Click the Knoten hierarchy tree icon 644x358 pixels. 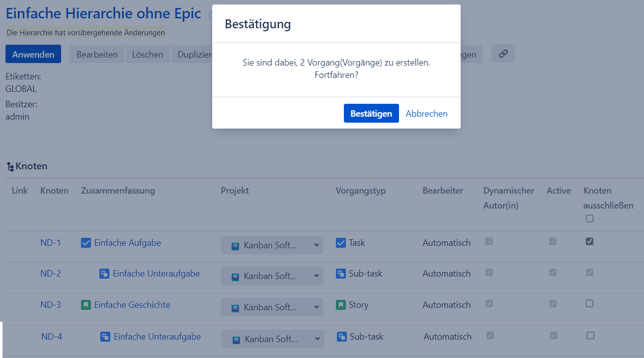click(10, 167)
